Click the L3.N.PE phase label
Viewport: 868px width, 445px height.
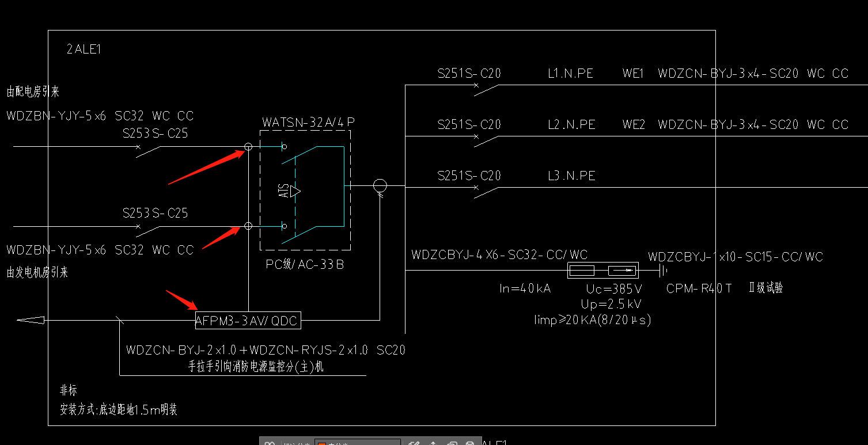click(x=571, y=176)
